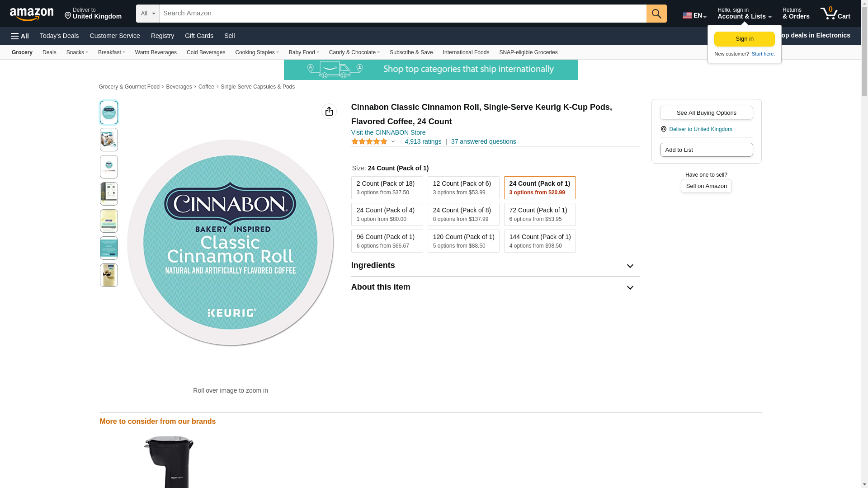Click the share icon on product image
The image size is (868, 488).
[329, 111]
